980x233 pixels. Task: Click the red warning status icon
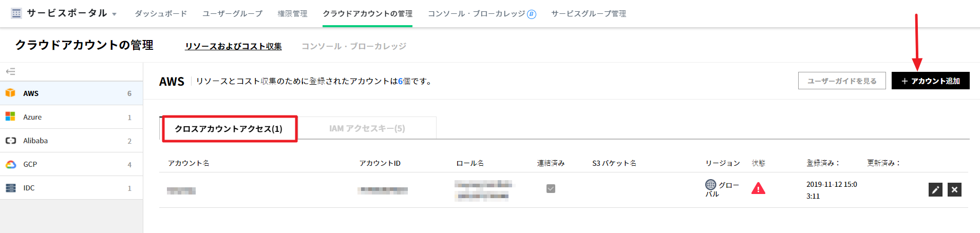[x=758, y=188]
